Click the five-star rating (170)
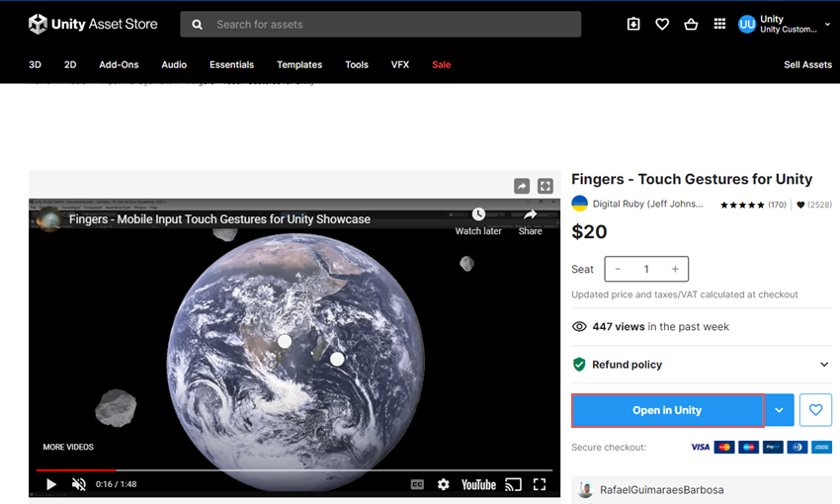 pyautogui.click(x=753, y=205)
